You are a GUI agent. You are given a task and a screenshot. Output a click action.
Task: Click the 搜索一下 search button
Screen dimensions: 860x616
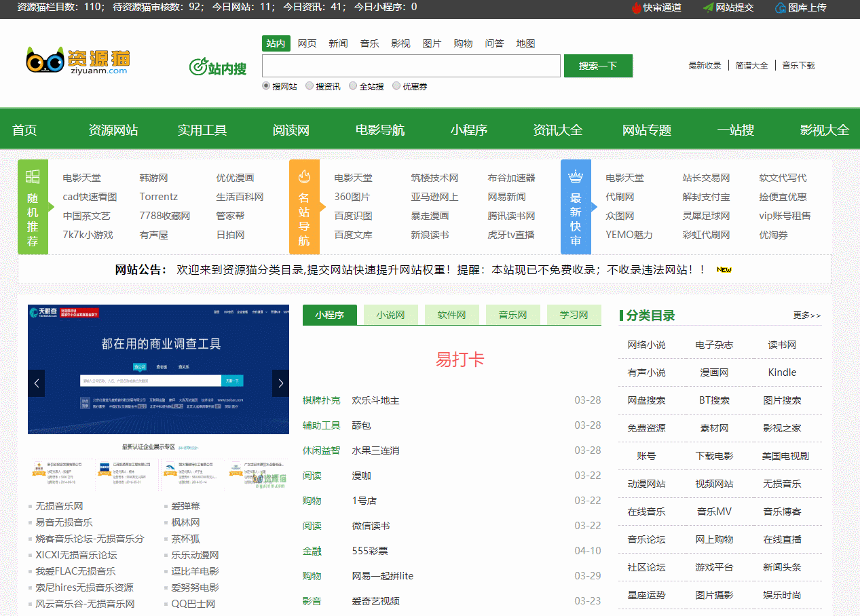[598, 66]
